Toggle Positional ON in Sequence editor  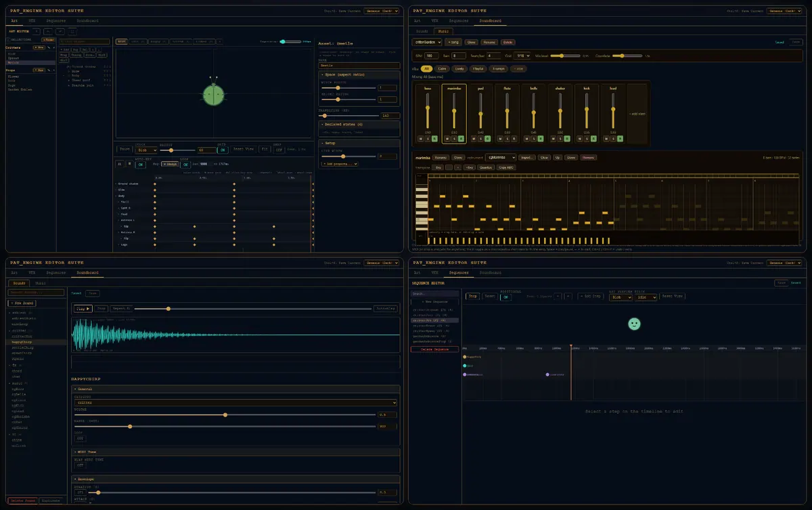coord(505,297)
